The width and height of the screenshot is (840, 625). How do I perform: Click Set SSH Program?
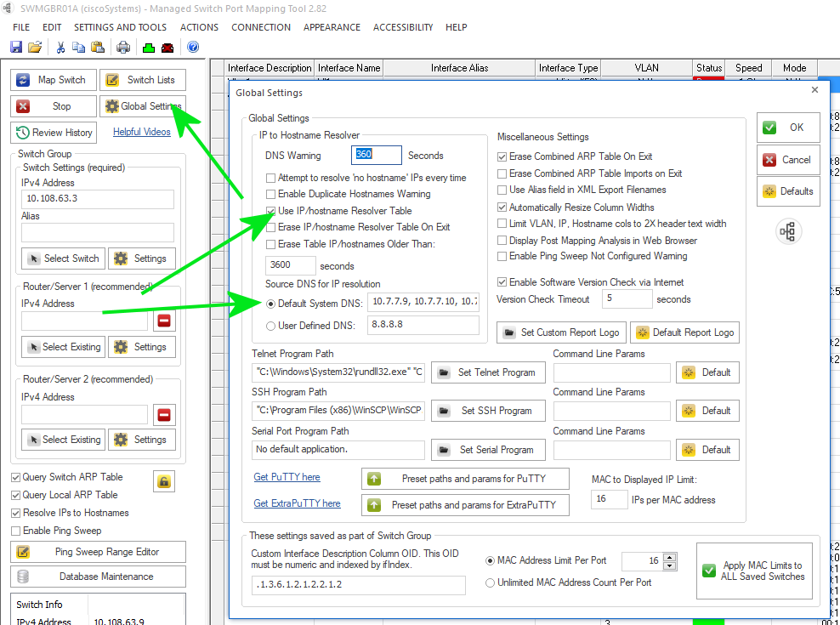tap(488, 411)
